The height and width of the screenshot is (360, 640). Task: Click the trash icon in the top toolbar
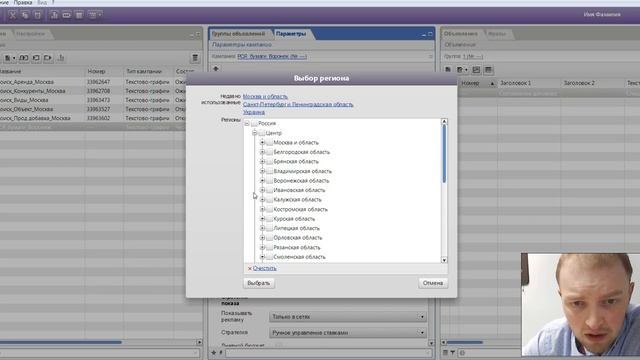79,15
